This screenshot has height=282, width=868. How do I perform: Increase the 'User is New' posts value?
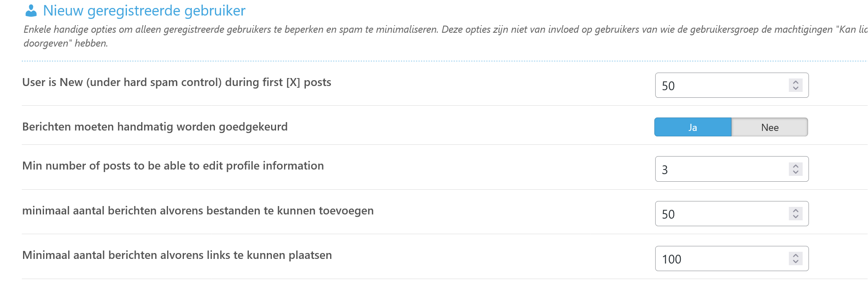796,82
